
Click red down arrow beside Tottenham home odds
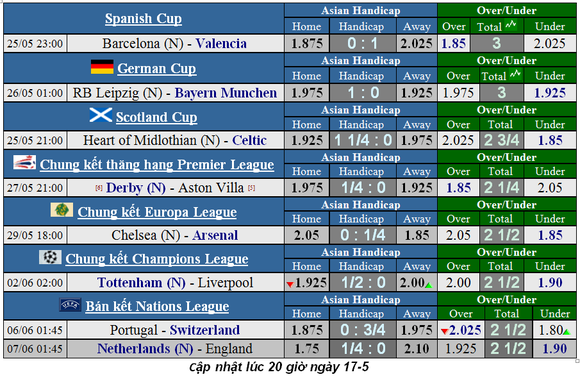click(290, 285)
